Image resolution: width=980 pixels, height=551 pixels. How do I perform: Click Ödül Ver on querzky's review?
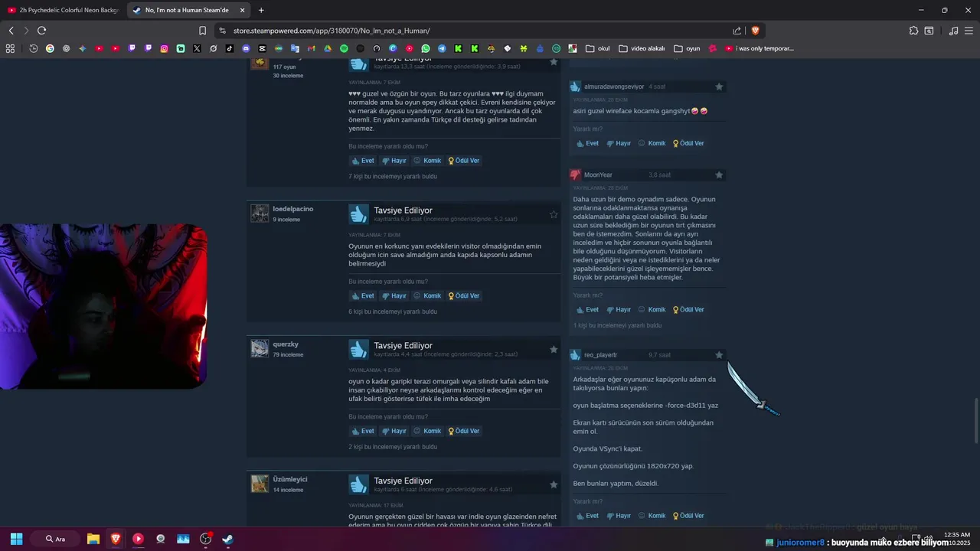point(464,431)
